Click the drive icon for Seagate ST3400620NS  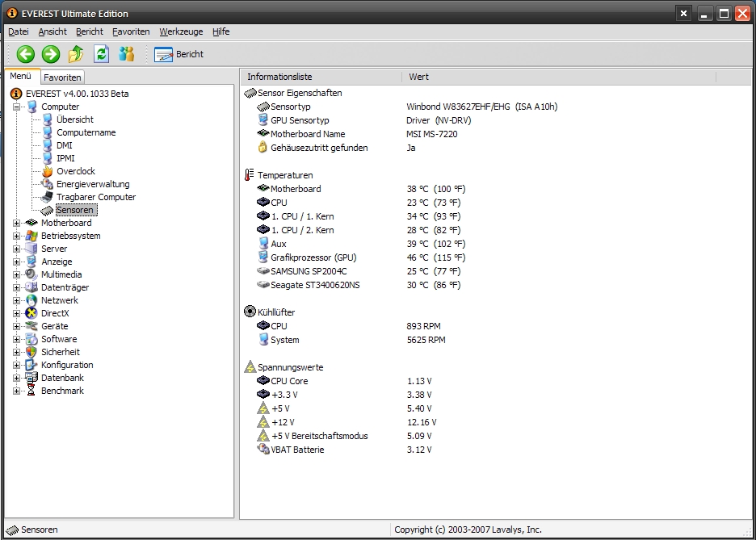(262, 285)
